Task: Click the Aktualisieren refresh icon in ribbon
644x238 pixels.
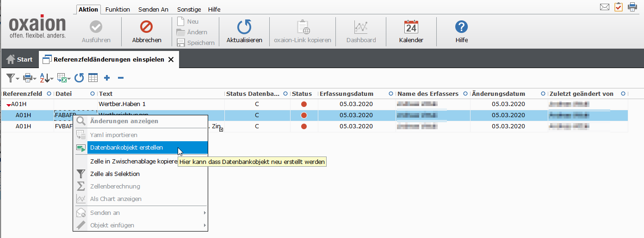Action: 244,27
